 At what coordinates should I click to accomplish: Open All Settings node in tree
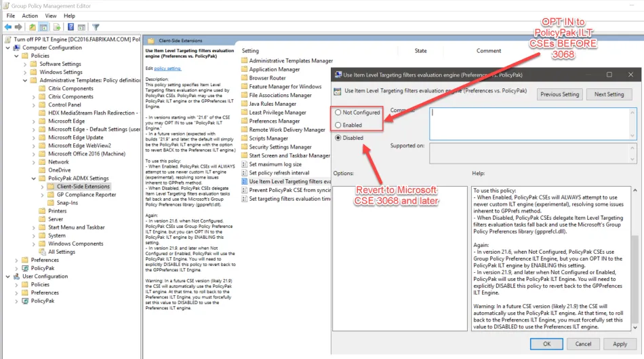click(x=61, y=252)
